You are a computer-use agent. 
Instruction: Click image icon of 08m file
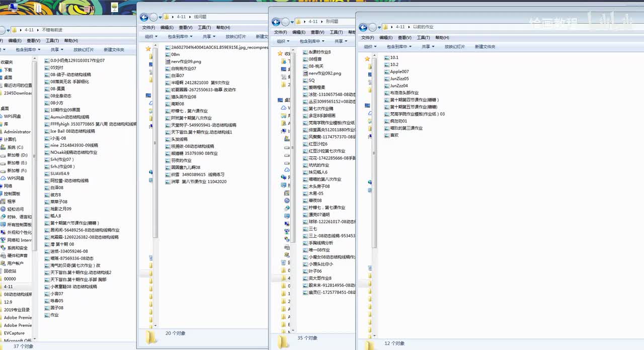pos(168,54)
